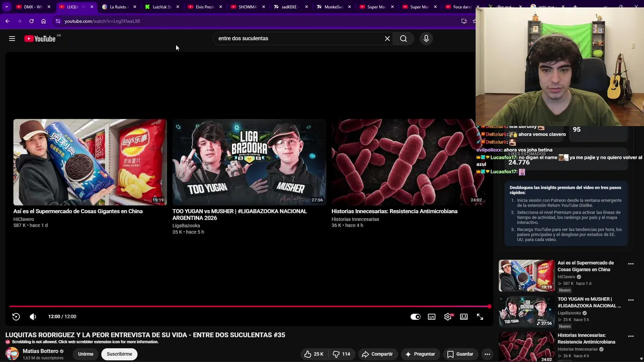Share the video via Compartir
The height and width of the screenshot is (362, 644).
point(377,354)
